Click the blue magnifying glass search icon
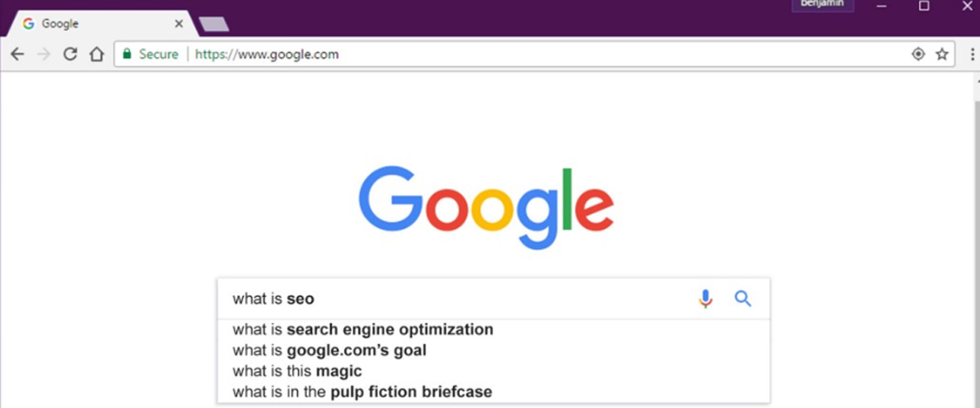 (x=742, y=299)
